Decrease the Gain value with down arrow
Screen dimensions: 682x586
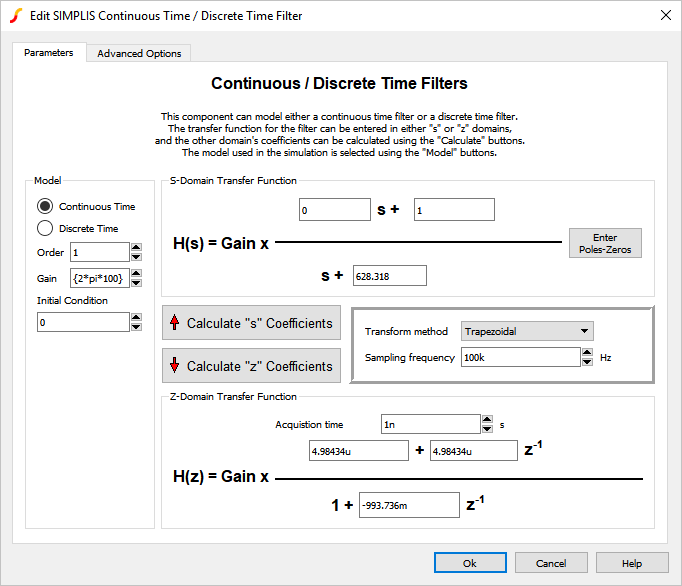(x=136, y=284)
